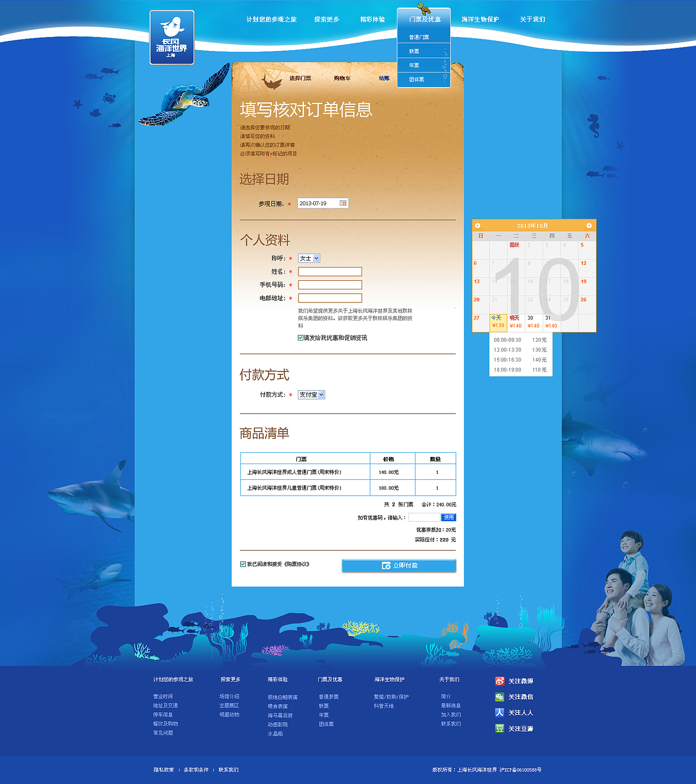Open footer link 场馆介绍
This screenshot has width=696, height=784.
(x=229, y=696)
